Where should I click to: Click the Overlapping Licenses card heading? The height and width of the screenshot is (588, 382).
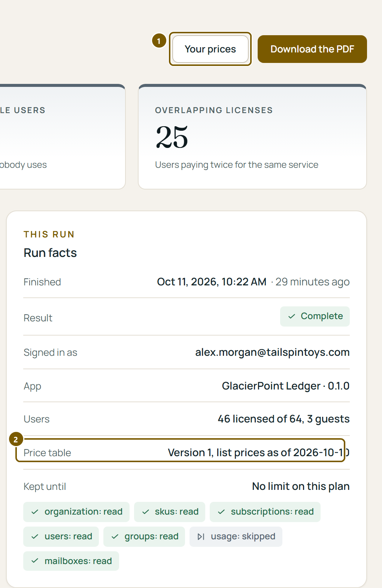[214, 110]
